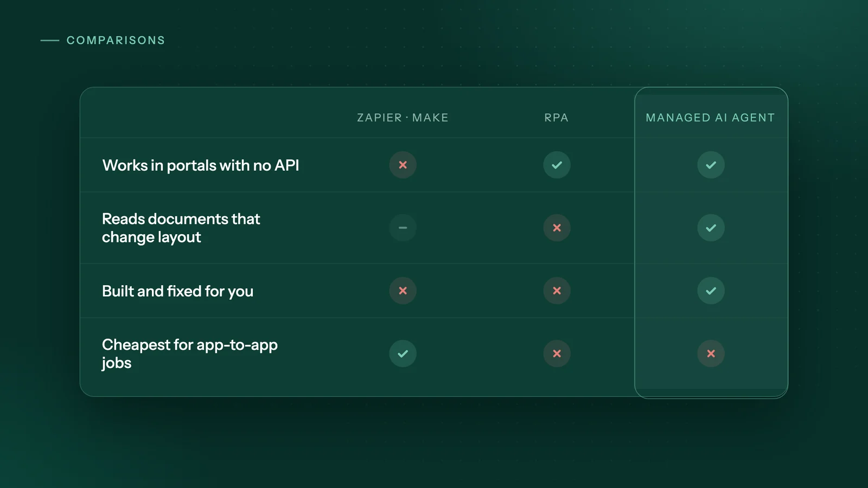Click the ZAPIER · MAKE column header
The height and width of the screenshot is (488, 868).
click(403, 118)
